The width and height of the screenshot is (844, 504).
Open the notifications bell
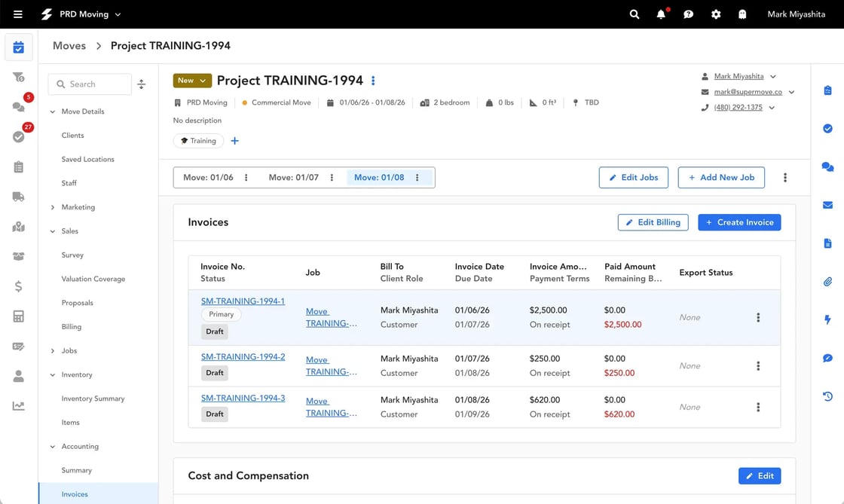pyautogui.click(x=661, y=14)
